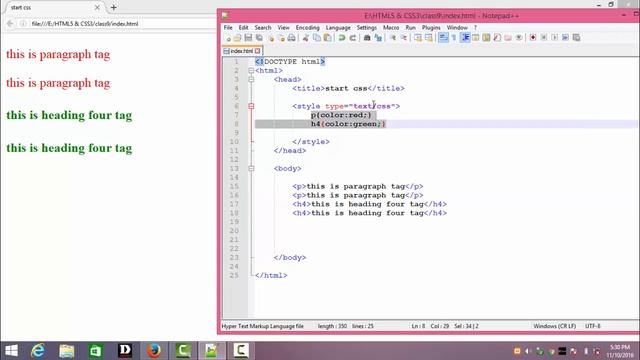Image resolution: width=640 pixels, height=360 pixels.
Task: Close the index.html tab with red X
Action: pos(258,51)
